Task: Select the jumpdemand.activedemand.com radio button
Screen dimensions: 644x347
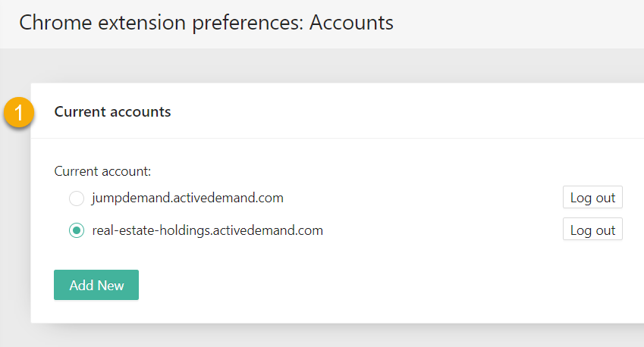Action: pyautogui.click(x=77, y=198)
